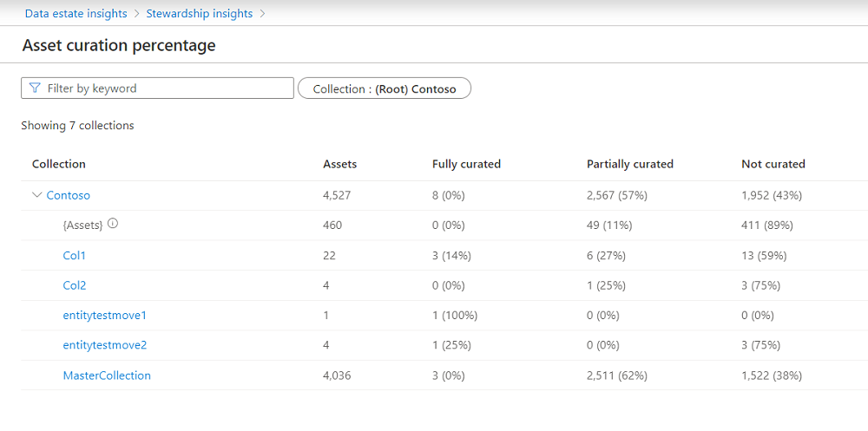868x431 pixels.
Task: Select the entitytestmove1 collection
Action: tap(104, 315)
